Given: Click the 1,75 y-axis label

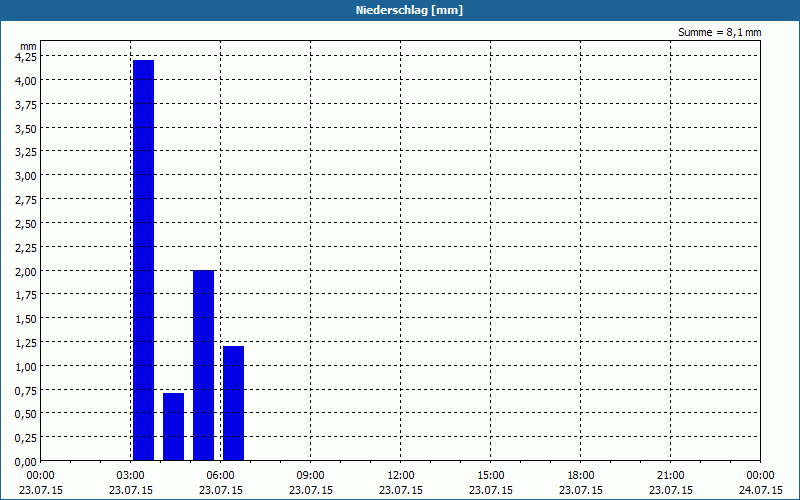Looking at the screenshot, I should [26, 295].
